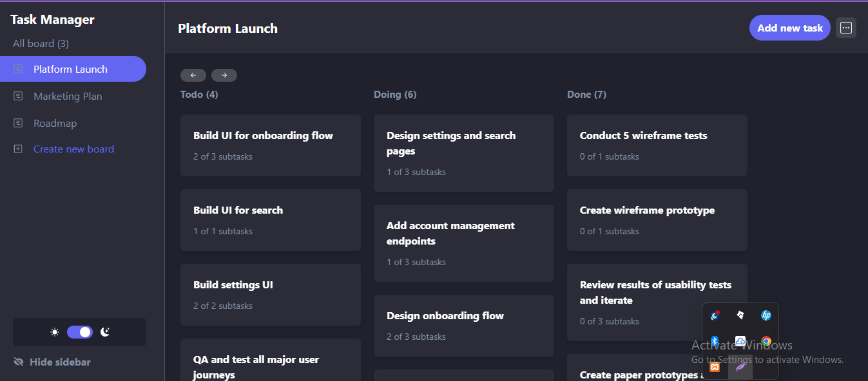Screen dimensions: 868x381
Task: Open the Conduct 5 wireframe tests card
Action: click(x=657, y=145)
